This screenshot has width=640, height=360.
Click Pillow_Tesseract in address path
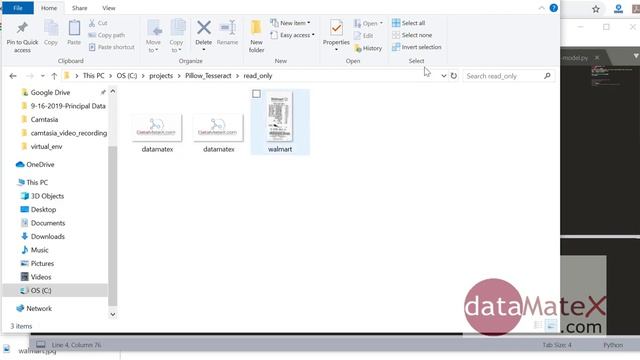click(208, 76)
